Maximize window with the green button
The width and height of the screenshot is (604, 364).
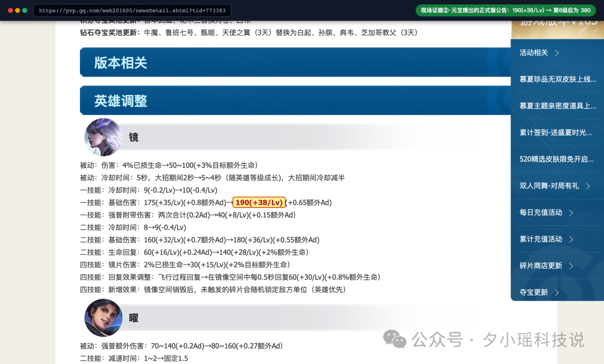[x=25, y=11]
